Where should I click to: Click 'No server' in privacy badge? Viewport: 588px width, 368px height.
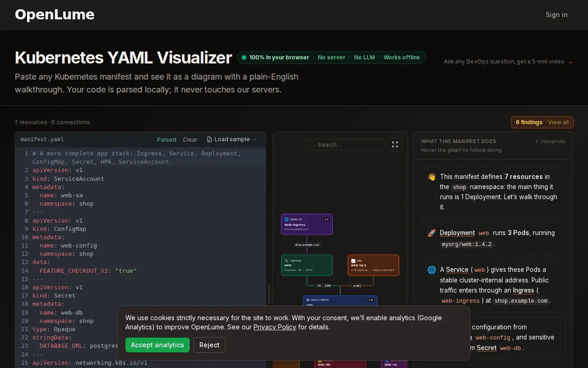tap(332, 57)
